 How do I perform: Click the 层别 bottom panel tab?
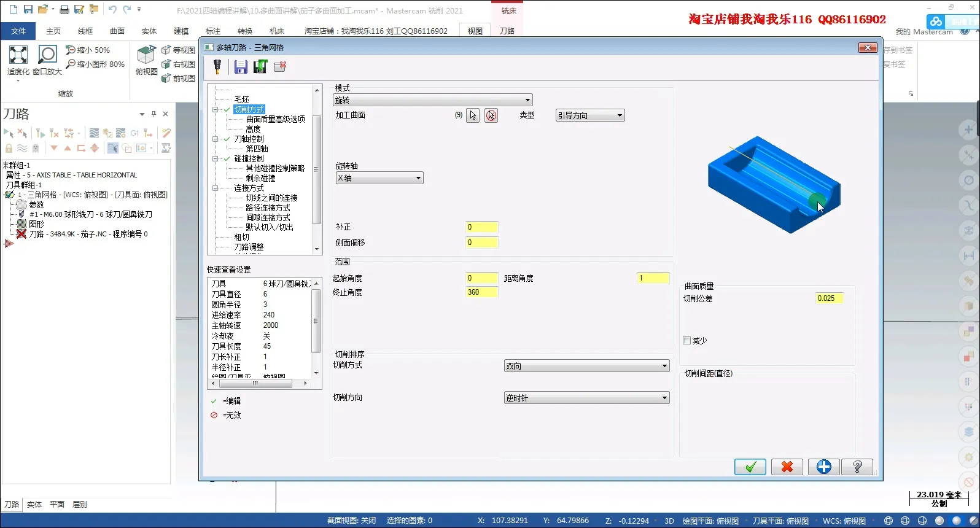click(x=80, y=505)
